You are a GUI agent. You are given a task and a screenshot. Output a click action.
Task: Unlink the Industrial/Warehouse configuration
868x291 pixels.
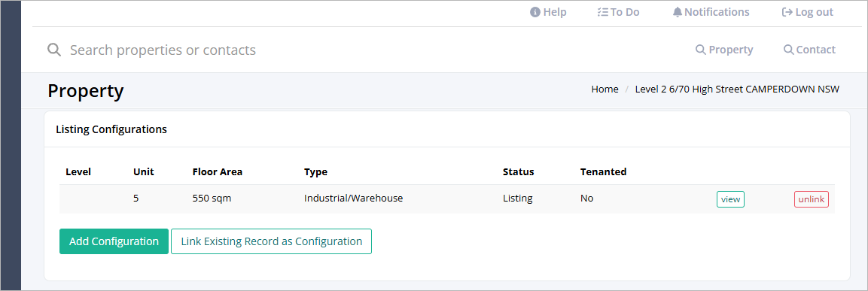click(x=812, y=199)
